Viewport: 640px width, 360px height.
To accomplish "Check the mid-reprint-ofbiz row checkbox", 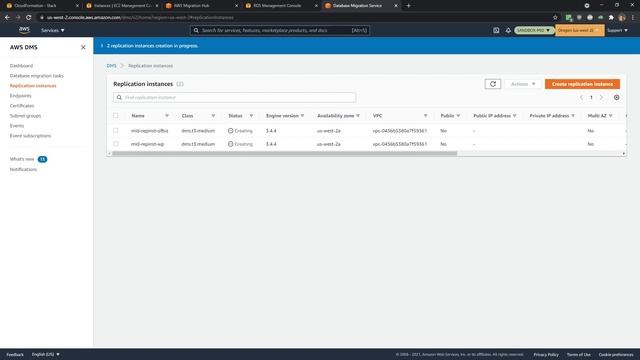I will 116,131.
